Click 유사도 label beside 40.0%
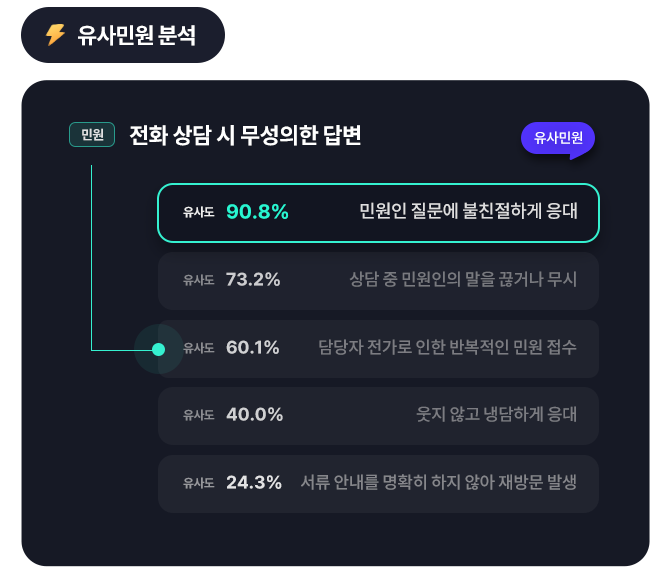670x580 pixels. point(198,416)
